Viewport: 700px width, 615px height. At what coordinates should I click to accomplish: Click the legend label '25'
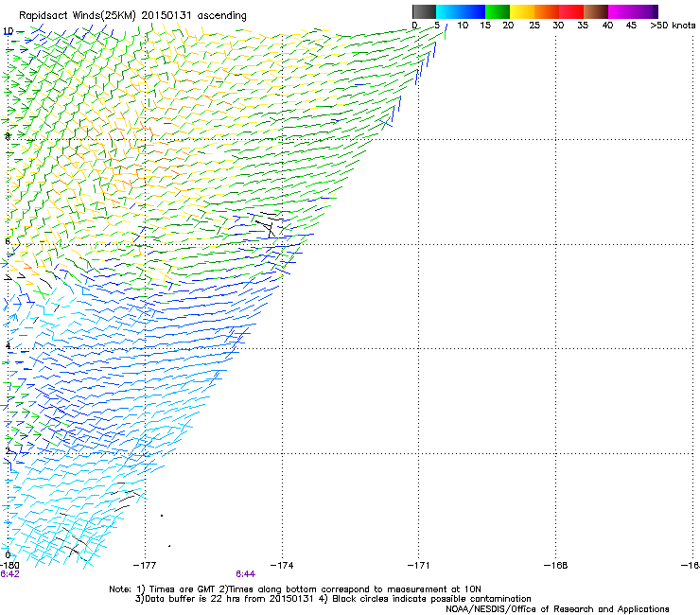pyautogui.click(x=534, y=26)
